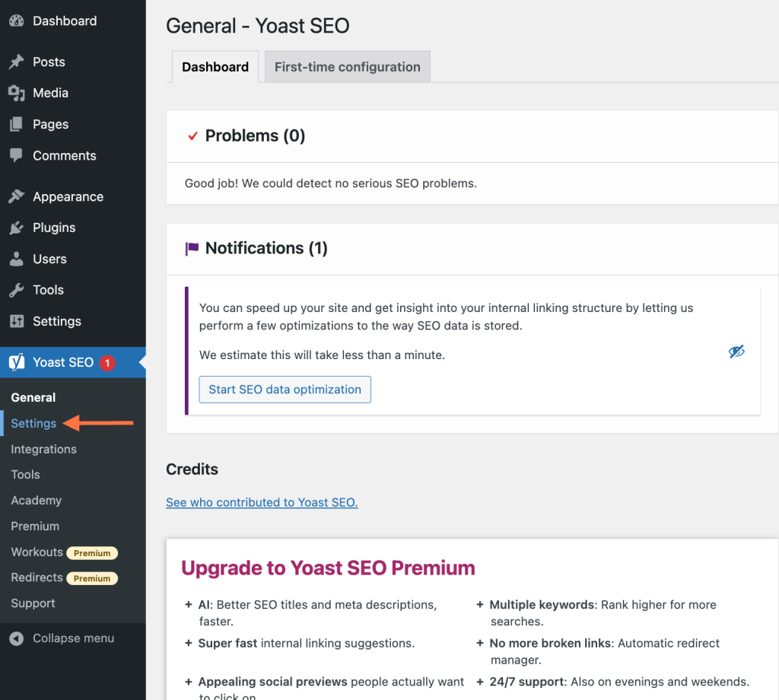
Task: Open the Appearance menu item
Action: tap(73, 197)
